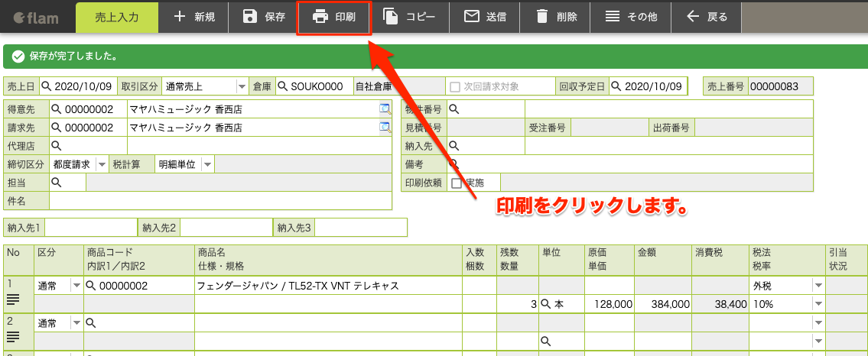Open the 締切区分 都度請求 dropdown
Viewport: 868px width, 356px height.
(x=102, y=164)
